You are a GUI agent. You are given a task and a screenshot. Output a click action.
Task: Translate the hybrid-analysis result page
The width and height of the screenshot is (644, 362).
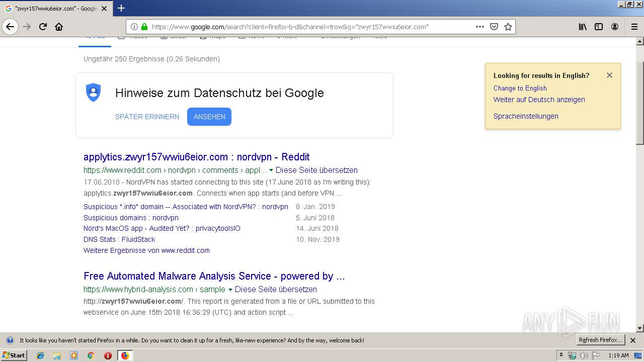[276, 290]
